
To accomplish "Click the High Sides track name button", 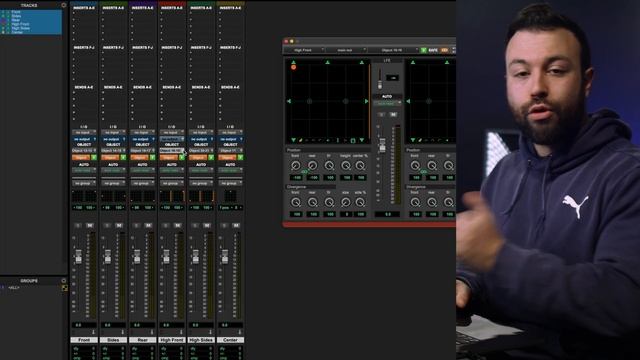I will coord(201,340).
